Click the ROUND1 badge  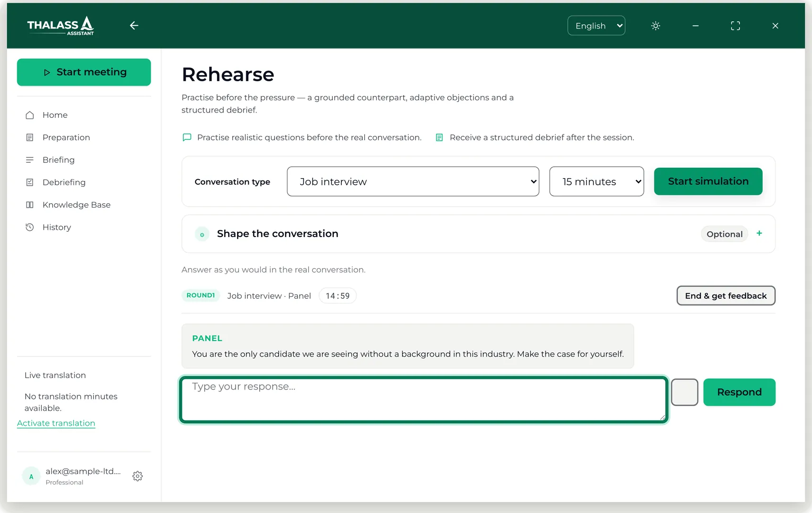coord(201,295)
